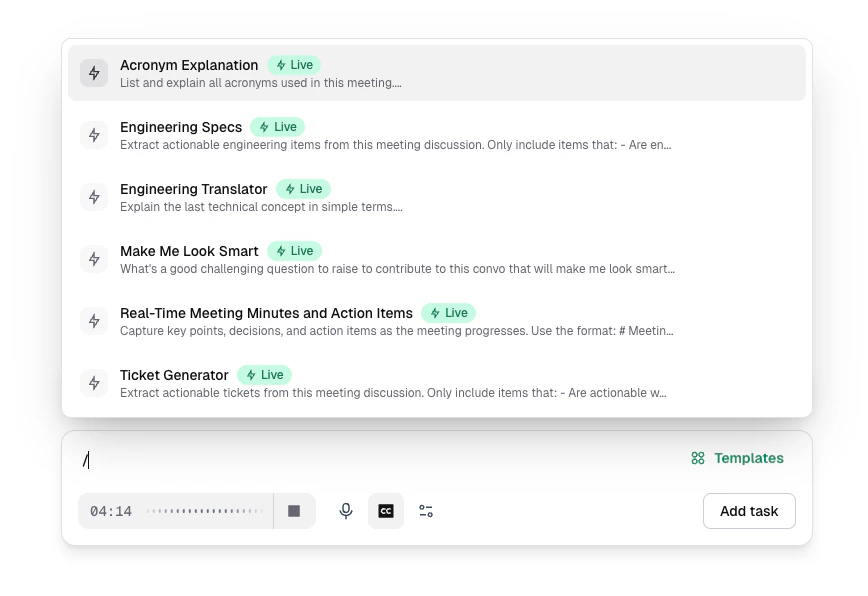The width and height of the screenshot is (868, 596).
Task: Click the grid icon next to Templates
Action: [x=697, y=458]
